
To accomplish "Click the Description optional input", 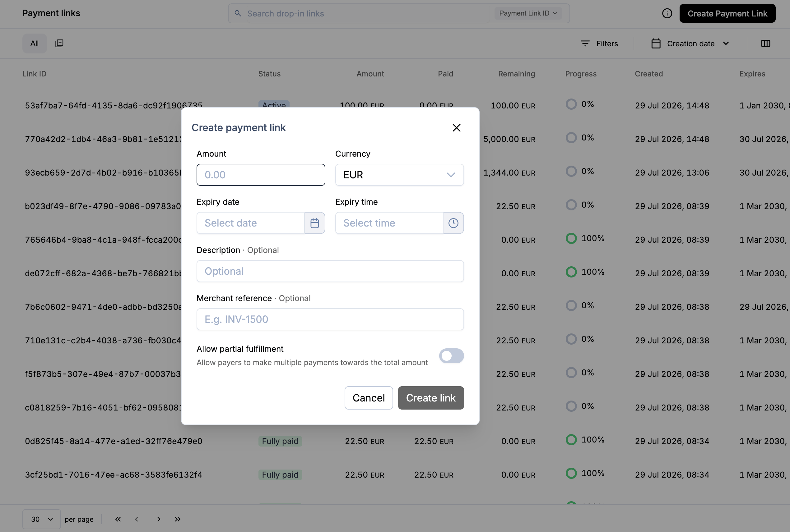I will pos(330,271).
